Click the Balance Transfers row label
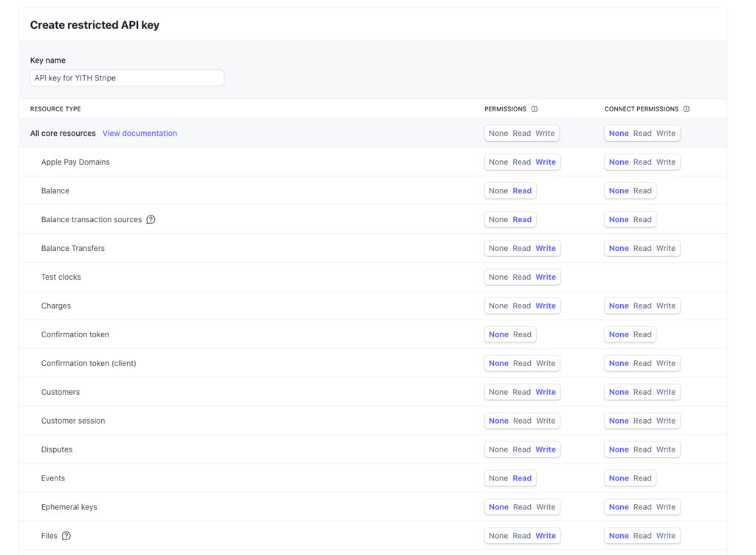This screenshot has width=756, height=555. point(73,249)
